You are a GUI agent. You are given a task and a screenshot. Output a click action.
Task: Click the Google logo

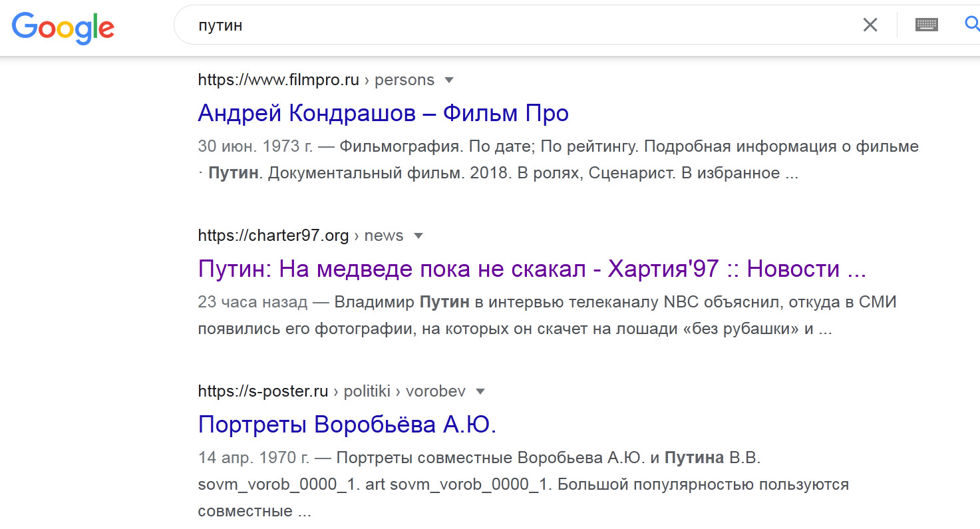[63, 27]
